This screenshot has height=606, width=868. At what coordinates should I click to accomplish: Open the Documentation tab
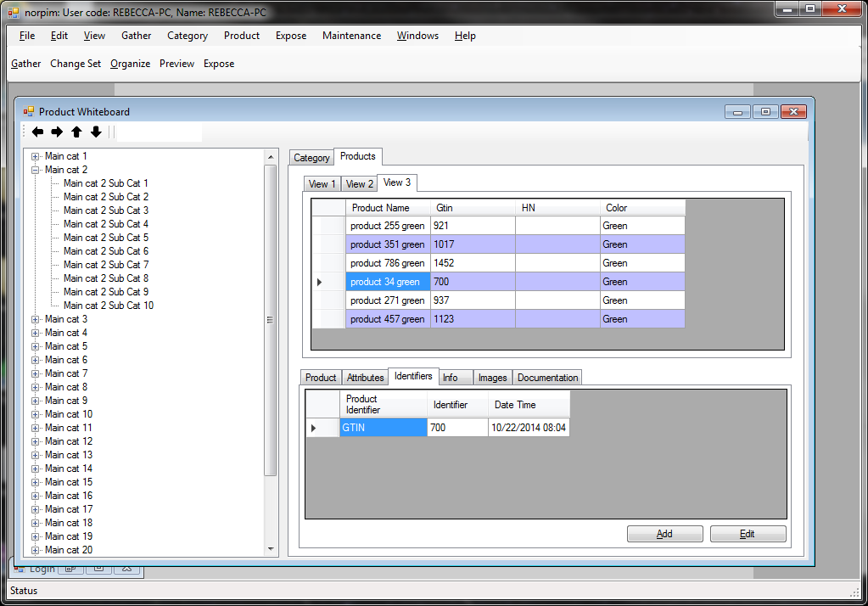pos(547,377)
